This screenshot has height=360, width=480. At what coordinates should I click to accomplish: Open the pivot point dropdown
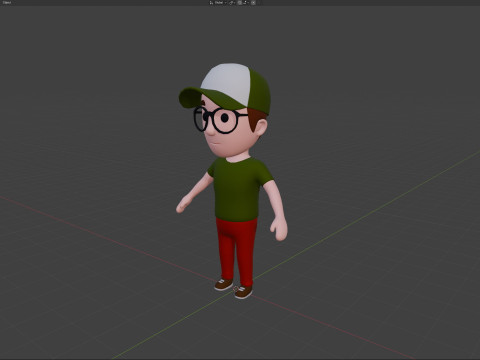pos(232,2)
